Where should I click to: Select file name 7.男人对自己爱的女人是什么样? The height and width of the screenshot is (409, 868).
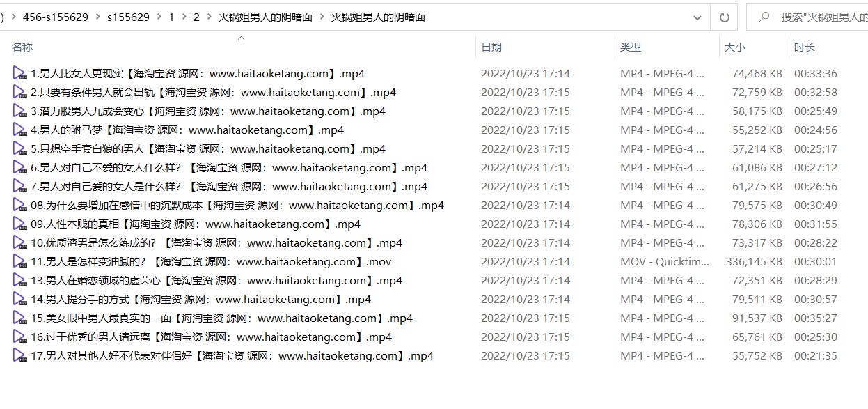pyautogui.click(x=229, y=186)
